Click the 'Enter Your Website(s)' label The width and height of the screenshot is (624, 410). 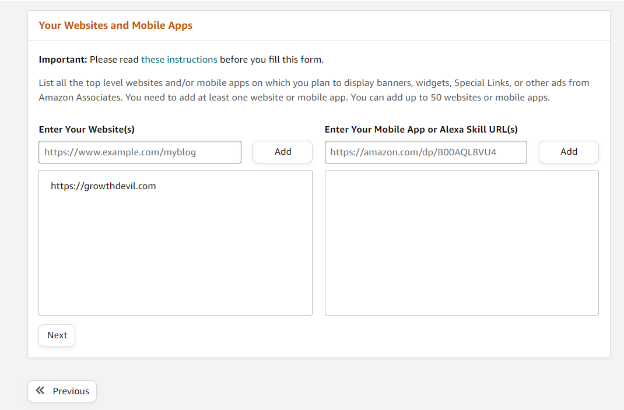click(x=87, y=129)
